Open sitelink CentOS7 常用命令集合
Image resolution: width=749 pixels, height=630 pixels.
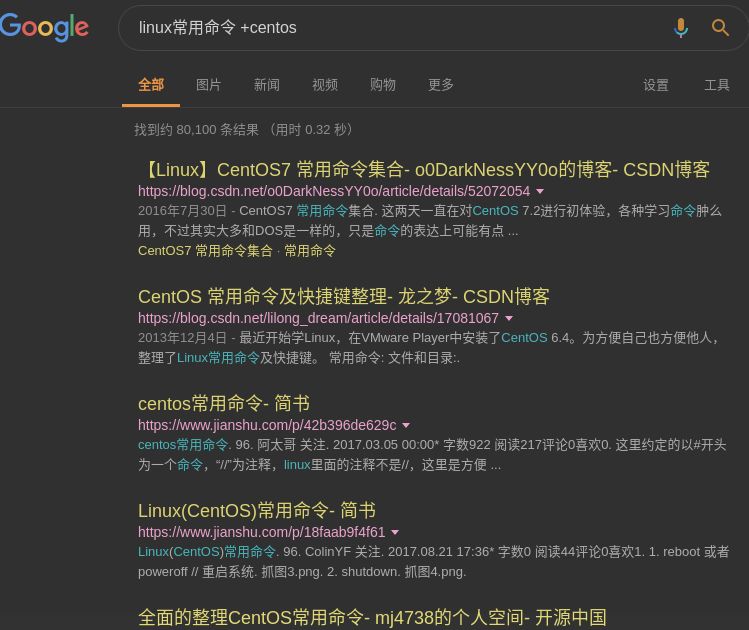205,251
